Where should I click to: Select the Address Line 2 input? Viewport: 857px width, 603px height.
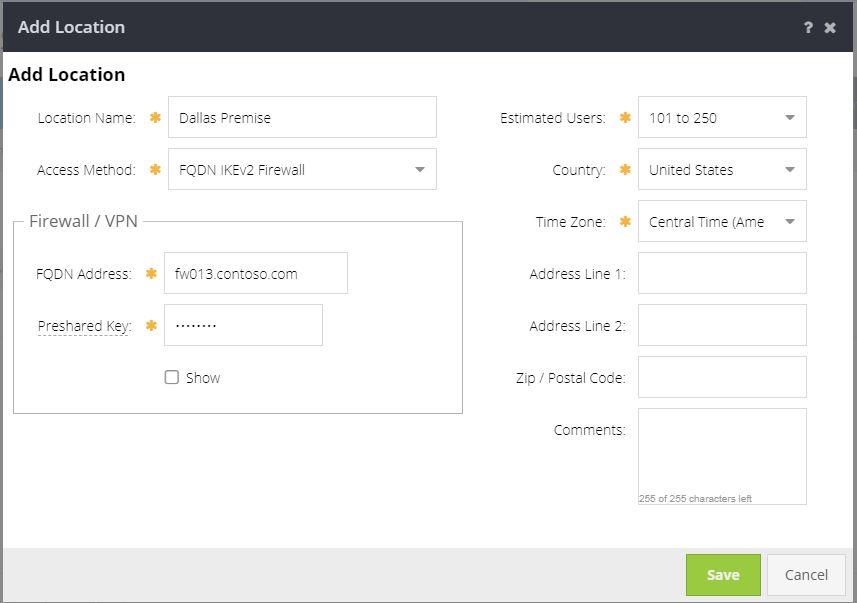721,326
